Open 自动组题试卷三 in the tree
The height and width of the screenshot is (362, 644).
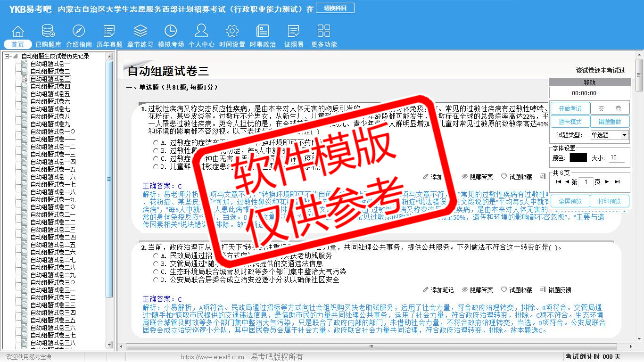coord(50,79)
